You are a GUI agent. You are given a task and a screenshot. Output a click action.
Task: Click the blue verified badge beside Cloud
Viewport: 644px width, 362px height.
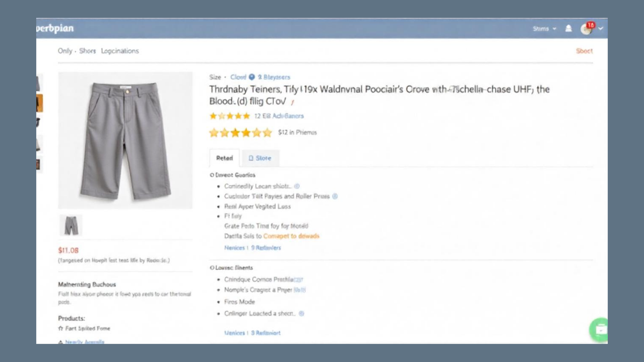point(252,77)
